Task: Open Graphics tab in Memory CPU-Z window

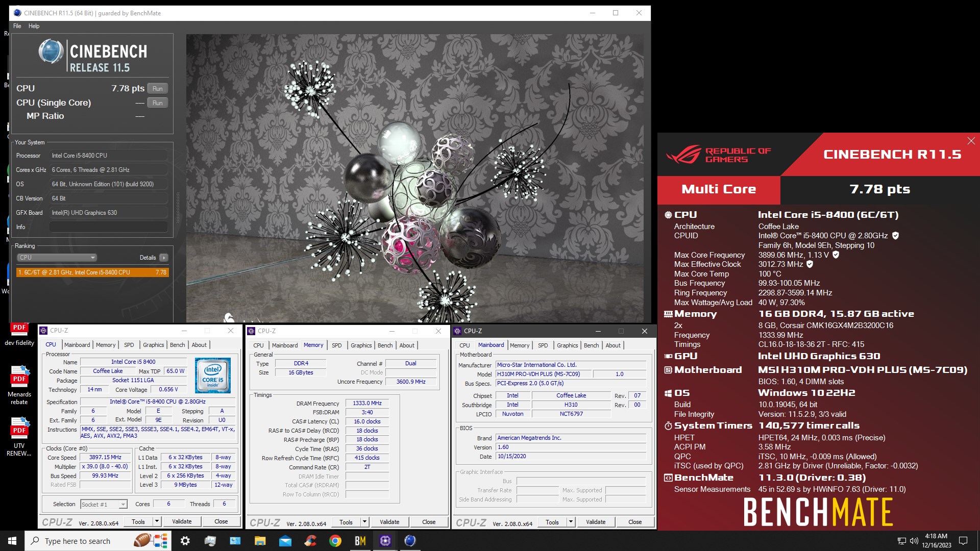Action: [x=361, y=345]
